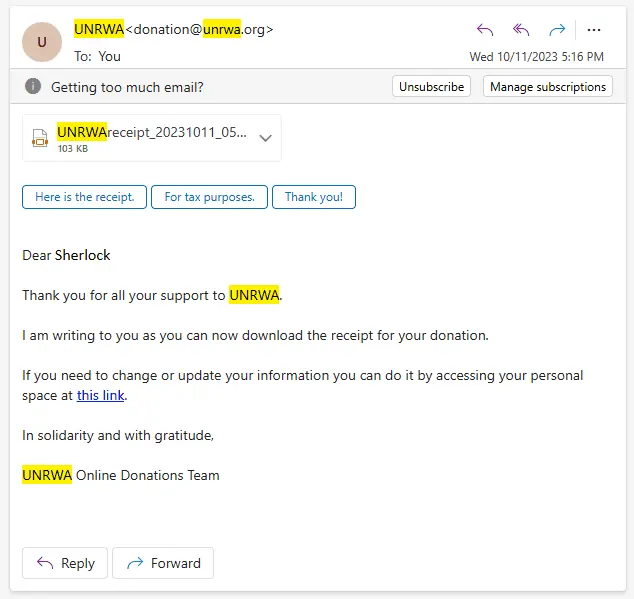Screen dimensions: 634x599
Task: Click 'UNRWA Online Donations Team' signature
Action: (x=121, y=475)
